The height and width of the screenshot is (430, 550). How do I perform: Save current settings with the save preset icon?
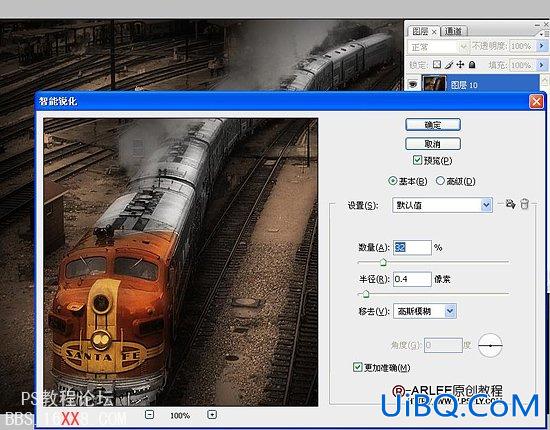(x=510, y=204)
